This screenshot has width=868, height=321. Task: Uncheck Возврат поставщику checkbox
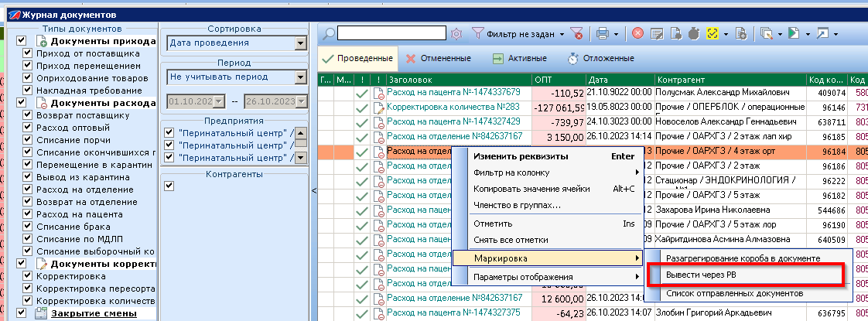(x=27, y=115)
